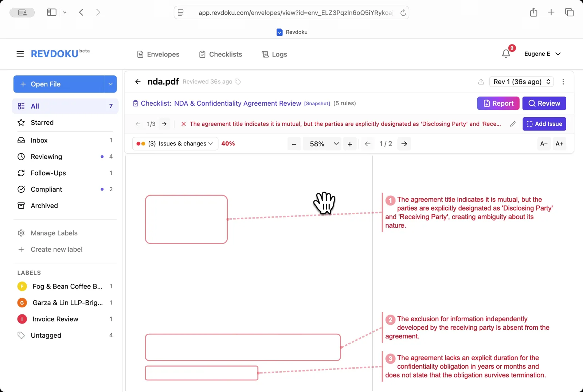The height and width of the screenshot is (392, 583).
Task: Open the three-dot overflow menu on the right
Action: coord(563,82)
